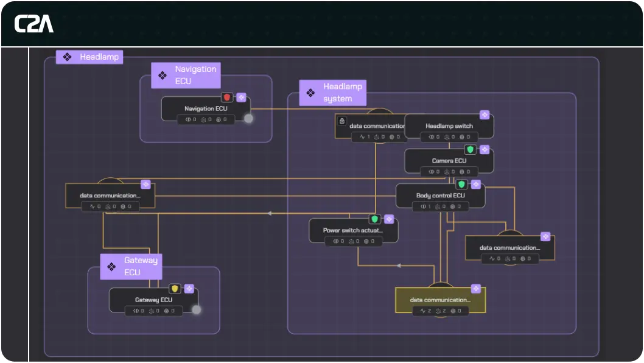Open the purple badge on the data communication node outside Headlamp system
Screen dimensions: 644x363
click(145, 184)
